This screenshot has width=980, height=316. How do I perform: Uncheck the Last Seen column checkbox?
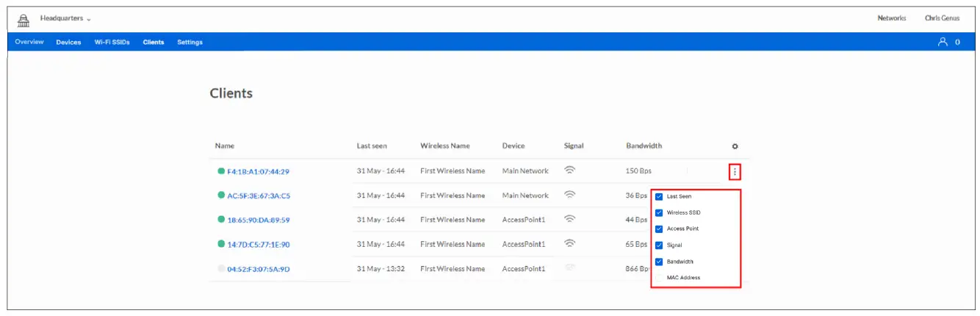pos(659,196)
